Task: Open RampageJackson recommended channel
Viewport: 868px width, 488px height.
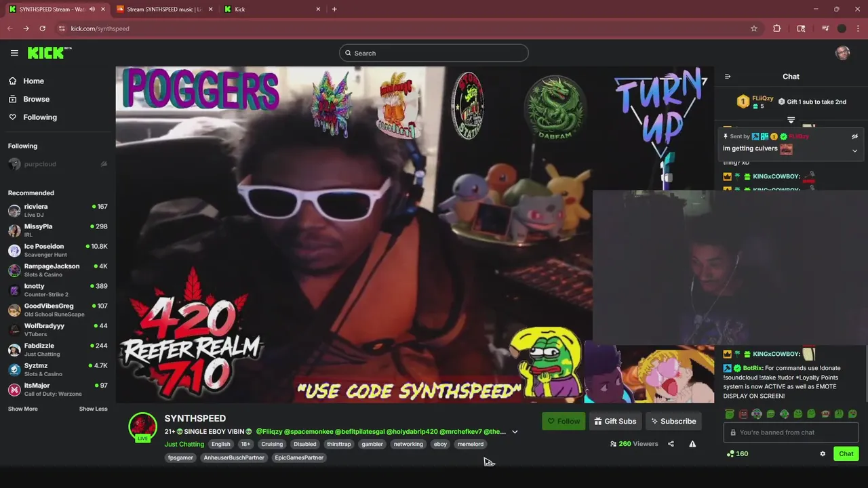Action: pos(58,270)
